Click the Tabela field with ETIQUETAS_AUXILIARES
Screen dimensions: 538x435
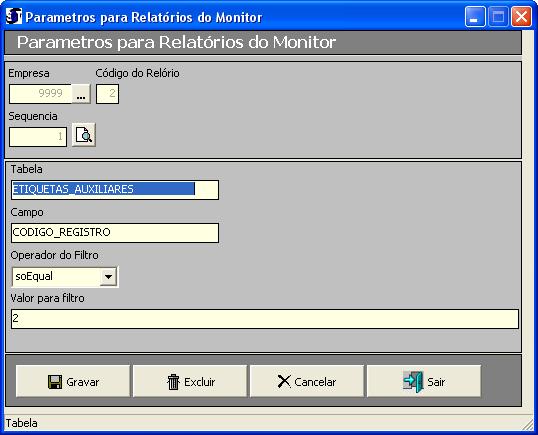115,190
